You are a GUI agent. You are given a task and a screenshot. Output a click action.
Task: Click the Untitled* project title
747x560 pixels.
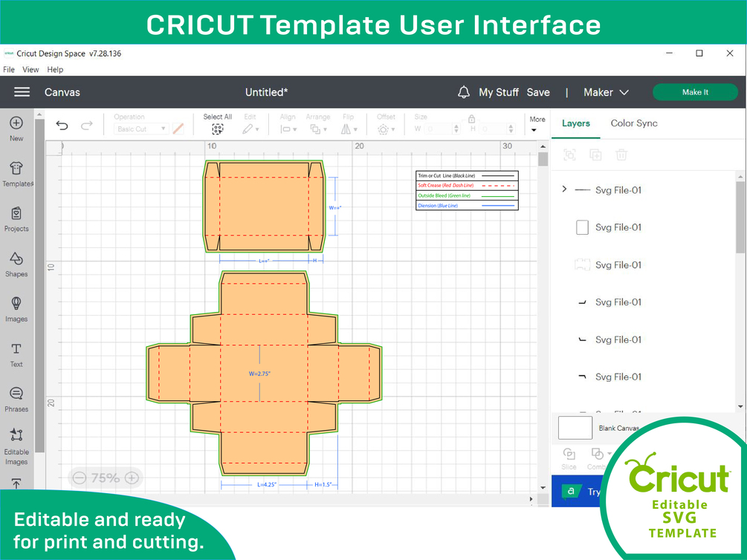click(x=266, y=92)
